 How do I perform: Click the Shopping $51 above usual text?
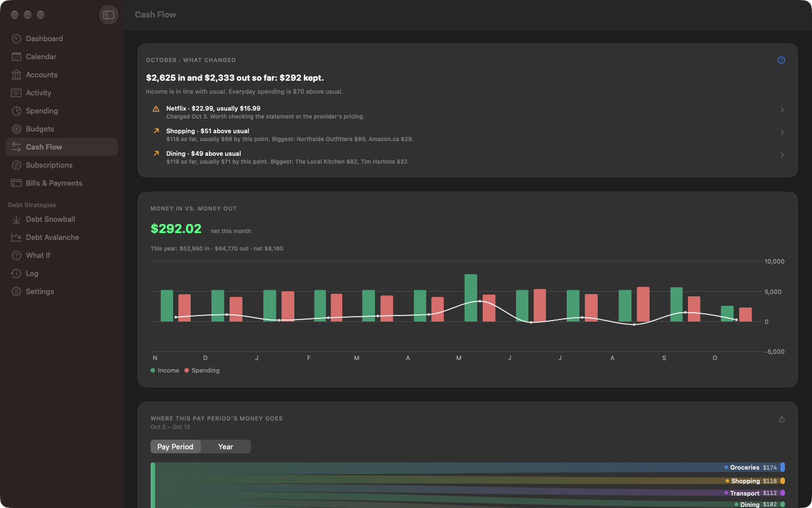tap(208, 131)
